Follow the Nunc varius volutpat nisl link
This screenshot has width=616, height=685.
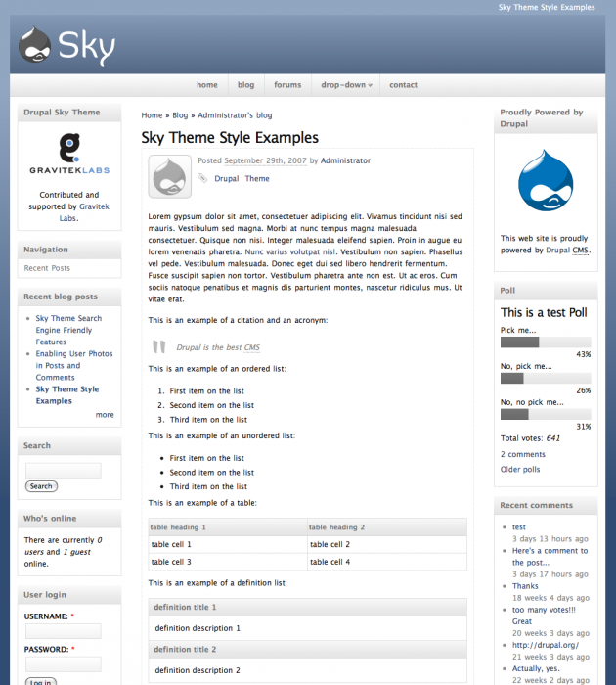point(290,252)
